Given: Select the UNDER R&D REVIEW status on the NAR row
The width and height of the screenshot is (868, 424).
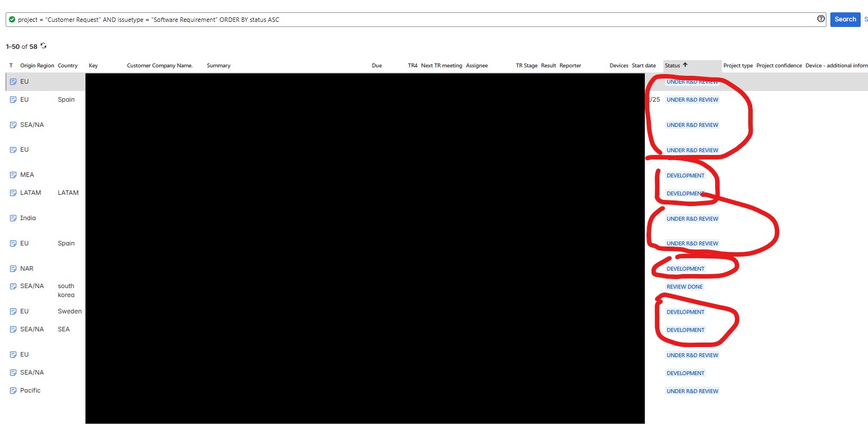Looking at the screenshot, I should tap(692, 243).
